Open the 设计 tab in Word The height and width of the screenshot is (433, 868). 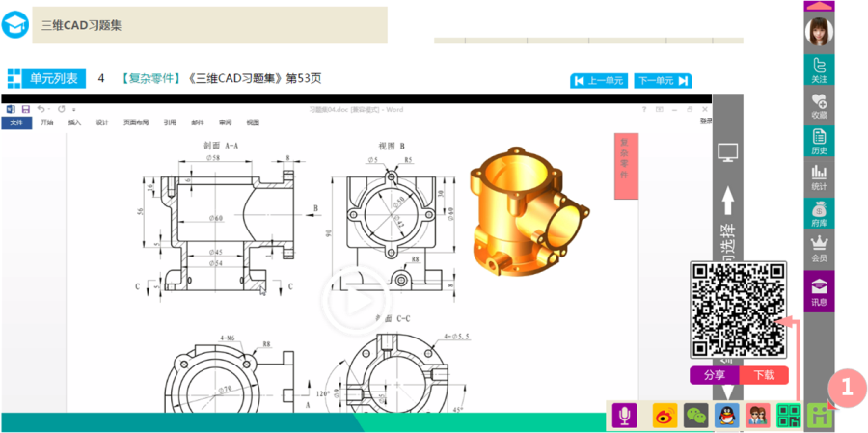pyautogui.click(x=102, y=122)
